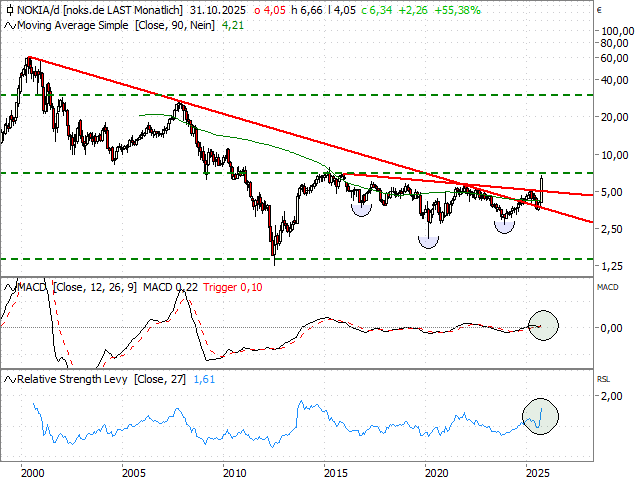Click the RSL value 1,61

[x=204, y=379]
